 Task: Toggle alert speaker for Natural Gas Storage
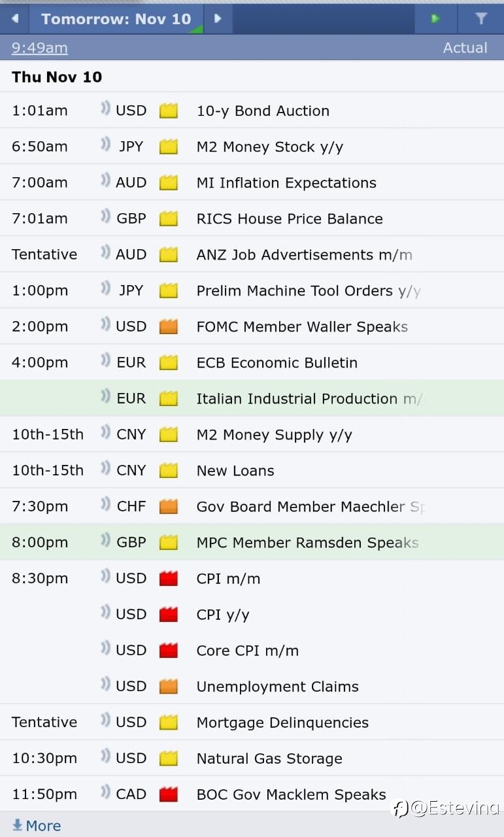tap(105, 757)
